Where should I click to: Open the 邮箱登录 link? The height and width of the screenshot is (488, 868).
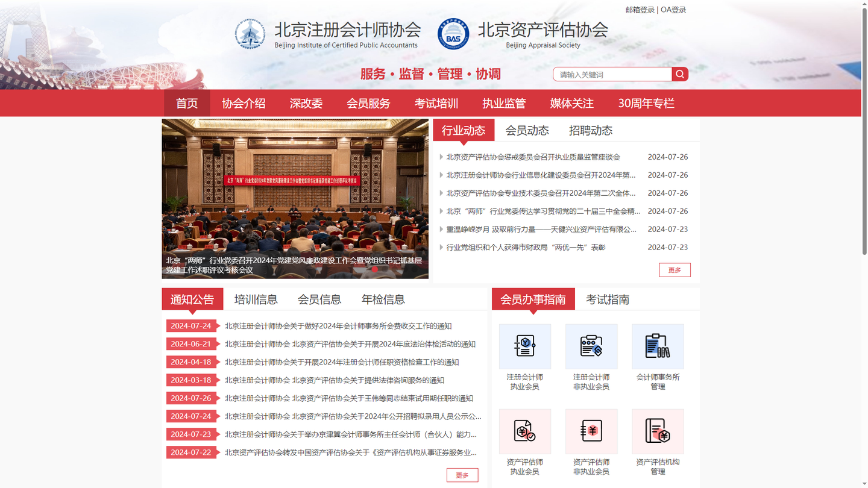click(x=640, y=10)
